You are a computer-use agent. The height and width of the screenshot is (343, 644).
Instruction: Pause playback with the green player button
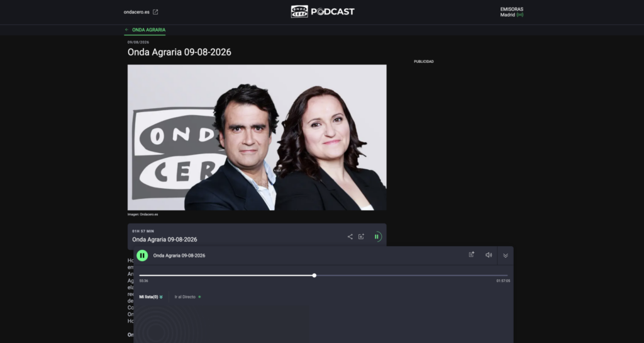142,256
